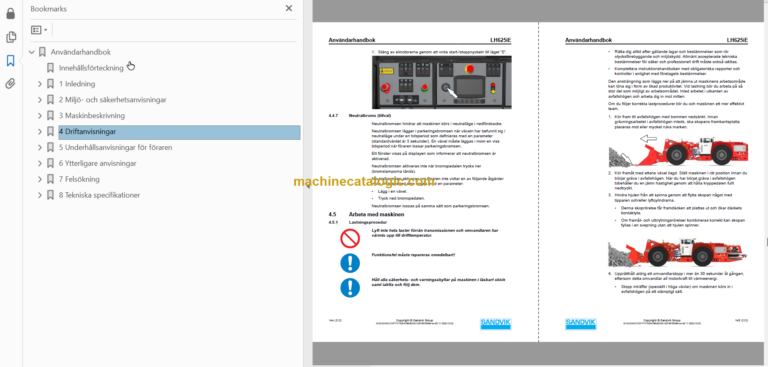
Task: Click the lower loader illustration on right page
Action: click(x=678, y=252)
